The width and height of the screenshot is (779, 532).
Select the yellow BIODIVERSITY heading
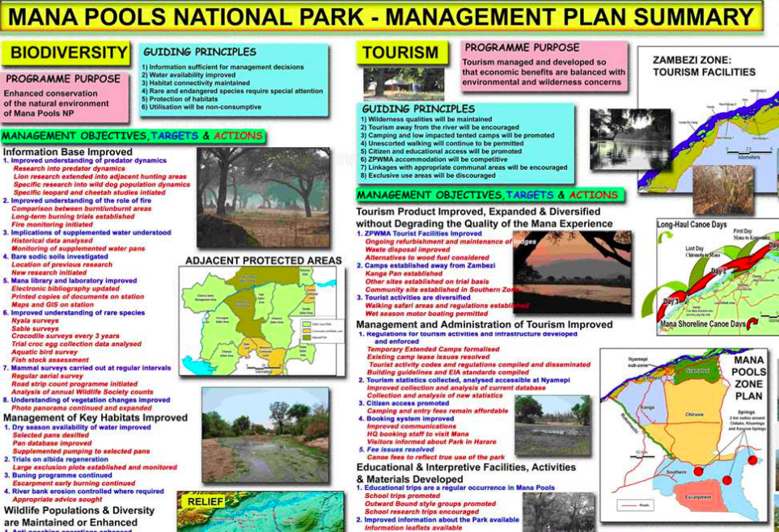[x=66, y=53]
